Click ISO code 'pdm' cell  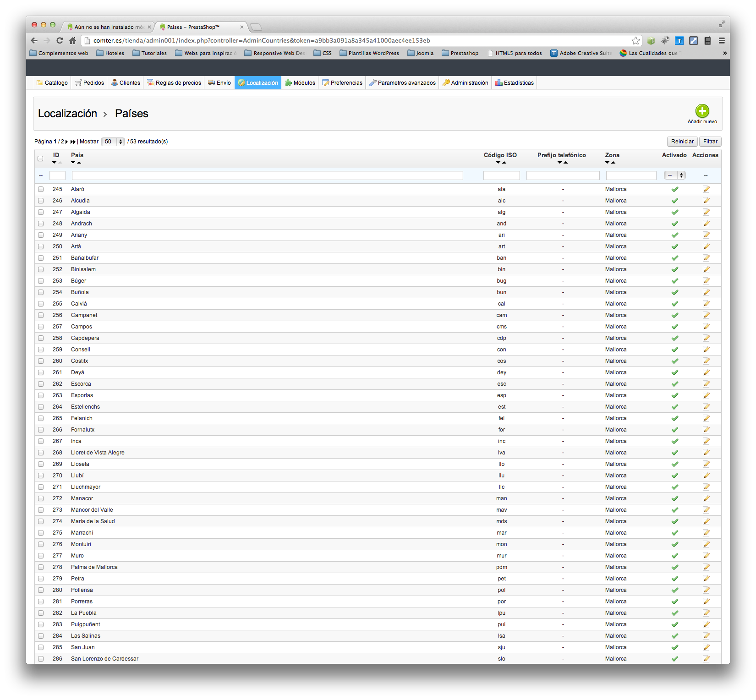[501, 567]
